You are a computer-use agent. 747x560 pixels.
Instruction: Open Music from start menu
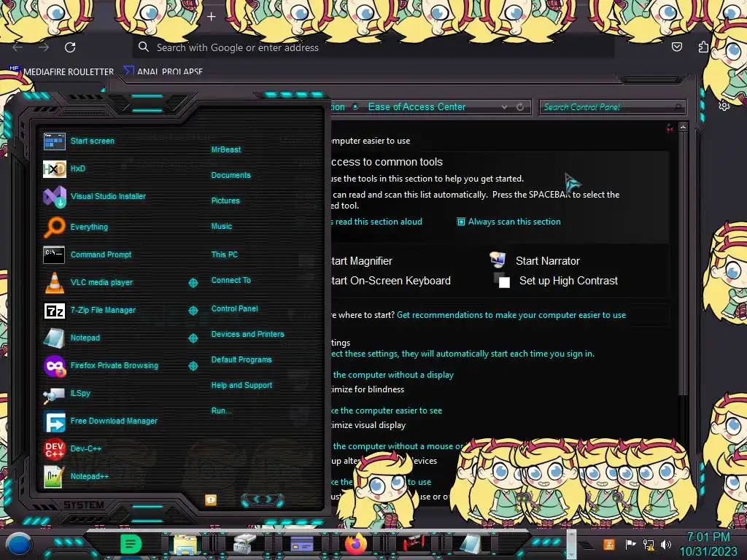point(222,226)
